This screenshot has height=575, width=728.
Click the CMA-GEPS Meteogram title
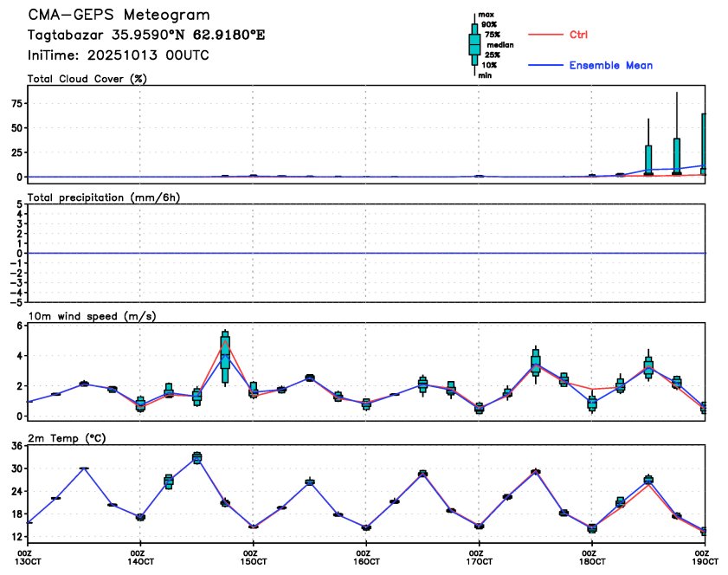coord(119,16)
